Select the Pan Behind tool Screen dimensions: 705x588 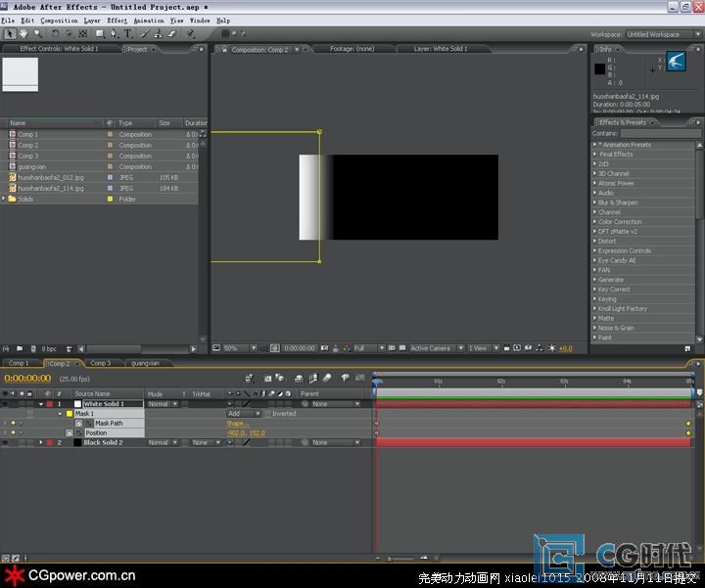pyautogui.click(x=83, y=33)
